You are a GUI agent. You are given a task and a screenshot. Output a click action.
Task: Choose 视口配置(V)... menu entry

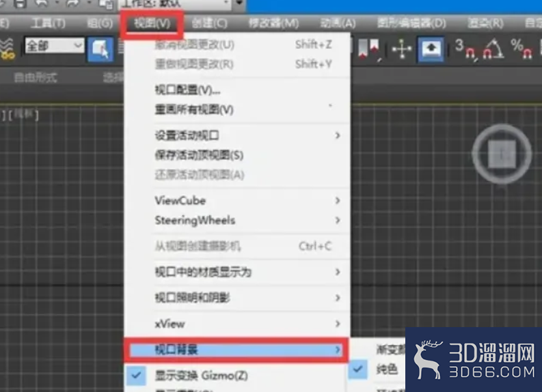tap(237, 90)
